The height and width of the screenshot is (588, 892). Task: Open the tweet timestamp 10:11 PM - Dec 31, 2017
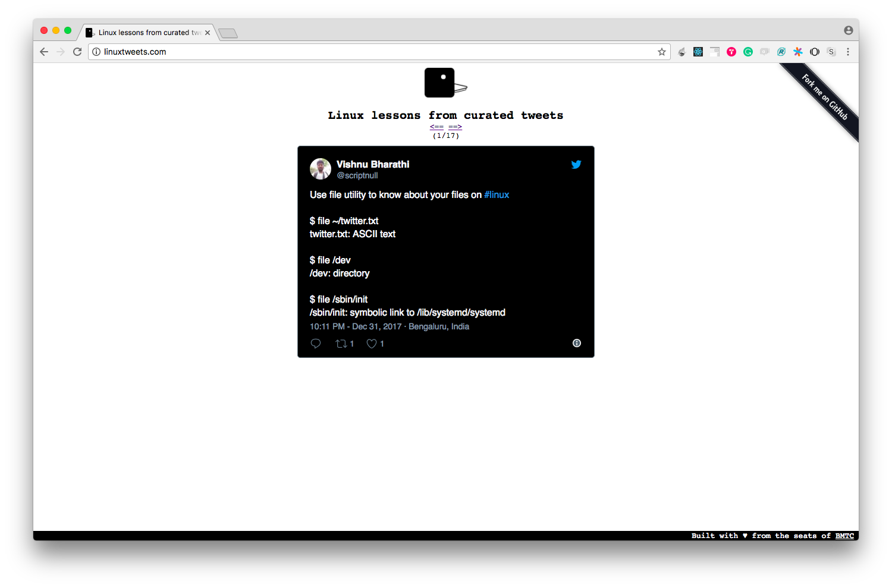[356, 326]
